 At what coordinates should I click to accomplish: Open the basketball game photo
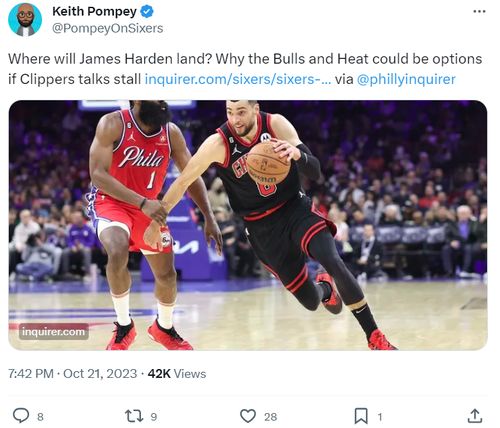248,225
